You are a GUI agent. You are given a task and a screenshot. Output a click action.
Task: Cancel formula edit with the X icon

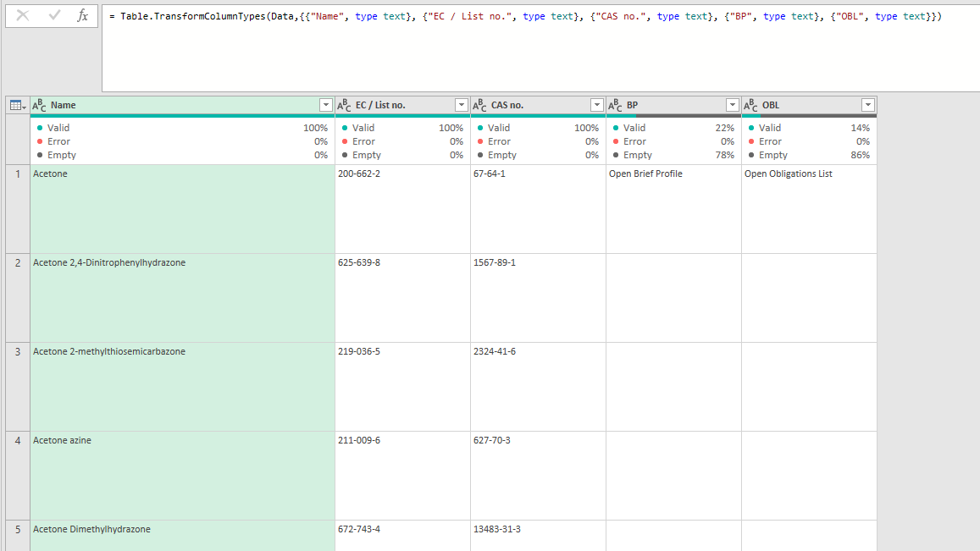point(23,15)
